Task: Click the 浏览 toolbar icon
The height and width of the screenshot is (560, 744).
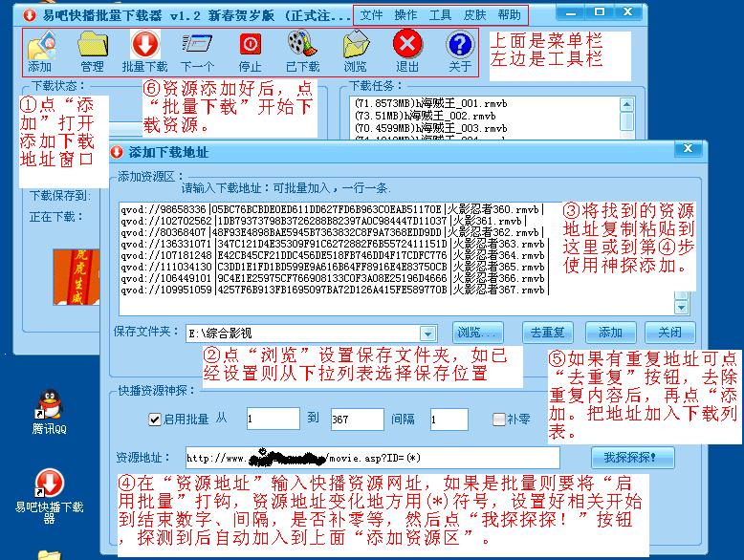Action: tap(356, 52)
